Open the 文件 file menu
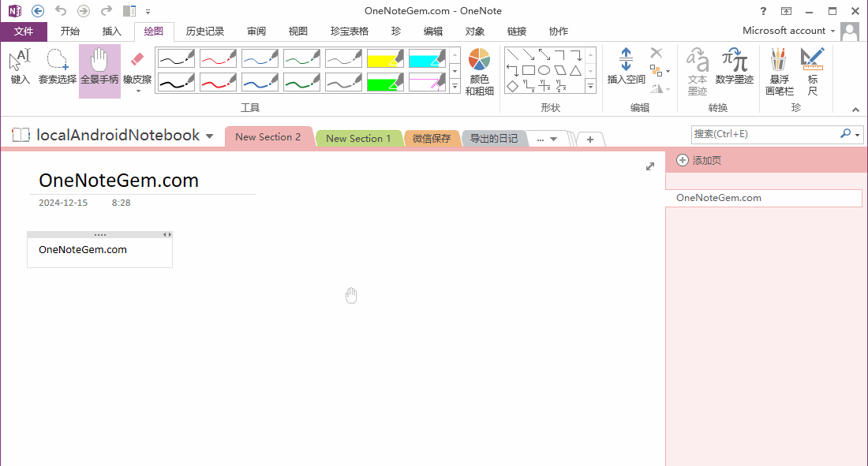The height and width of the screenshot is (466, 868). point(24,32)
